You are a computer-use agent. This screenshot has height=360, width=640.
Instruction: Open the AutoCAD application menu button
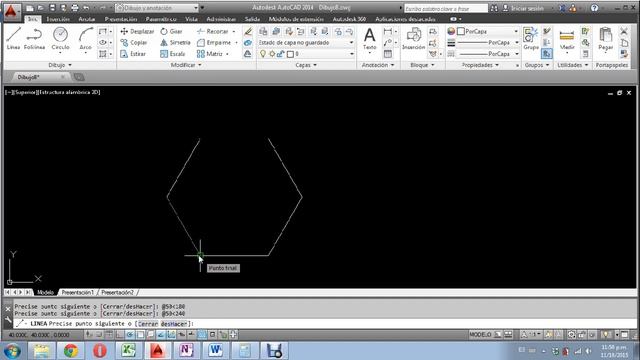coord(11,11)
